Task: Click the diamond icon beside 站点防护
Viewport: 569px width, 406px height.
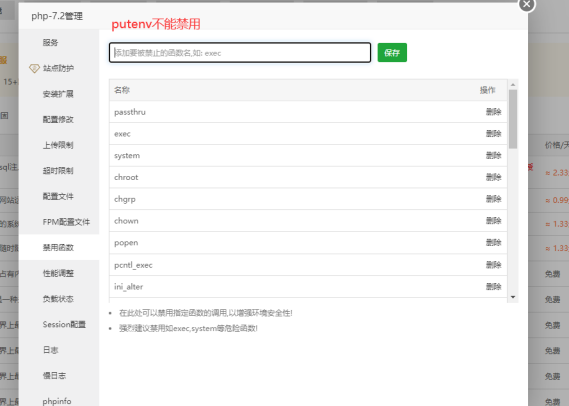Action: tap(34, 68)
